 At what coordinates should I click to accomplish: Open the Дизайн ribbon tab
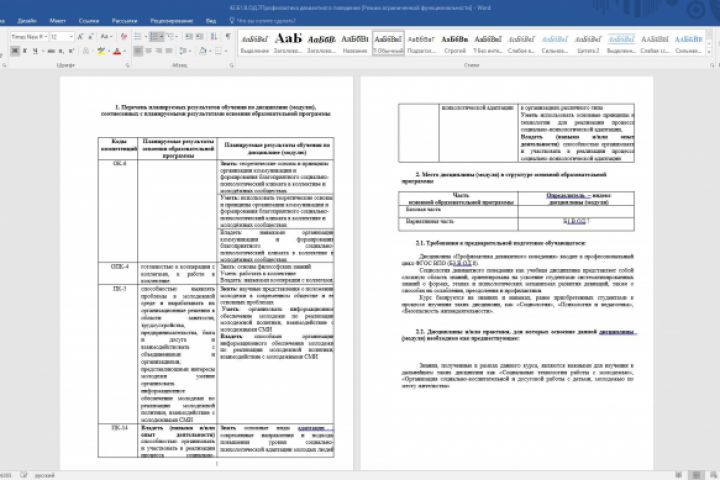27,21
